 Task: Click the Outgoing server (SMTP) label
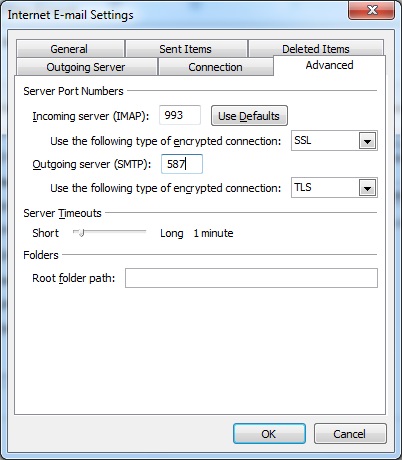point(92,164)
